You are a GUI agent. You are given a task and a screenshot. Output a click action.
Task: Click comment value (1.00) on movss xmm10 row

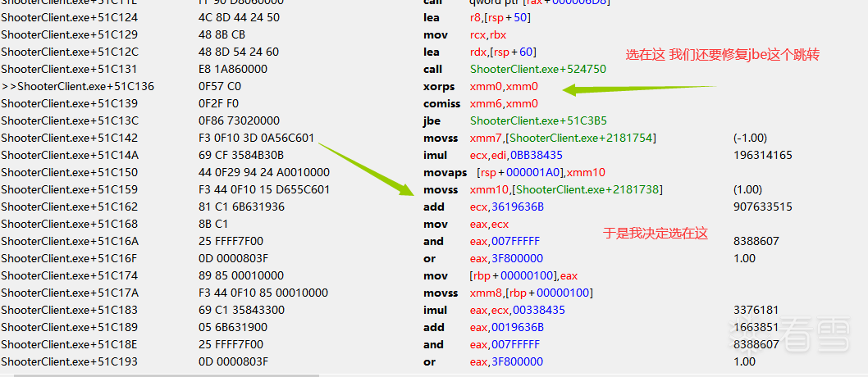point(747,189)
